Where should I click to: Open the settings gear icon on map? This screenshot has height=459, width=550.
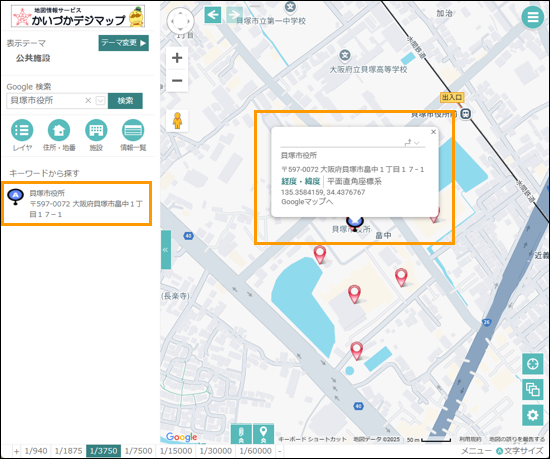point(532,416)
